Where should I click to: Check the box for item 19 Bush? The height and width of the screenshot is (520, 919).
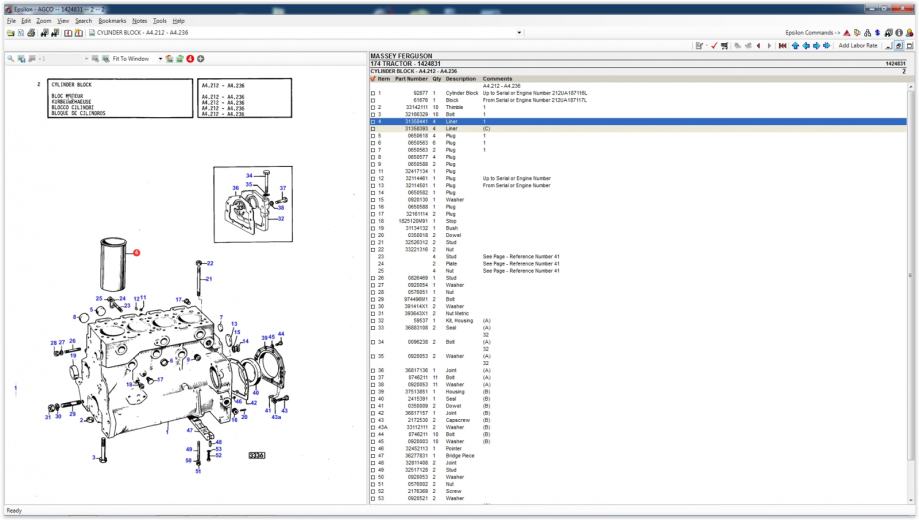373,228
